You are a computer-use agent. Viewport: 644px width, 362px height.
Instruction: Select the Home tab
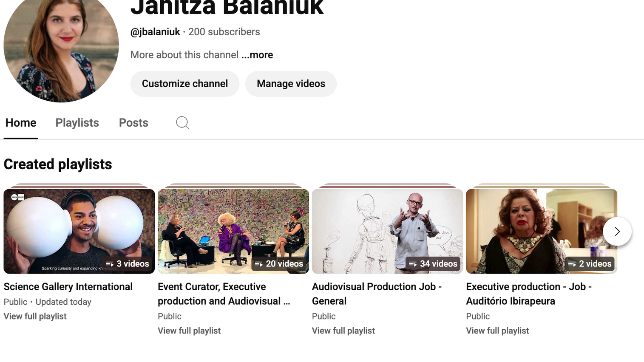click(x=21, y=123)
